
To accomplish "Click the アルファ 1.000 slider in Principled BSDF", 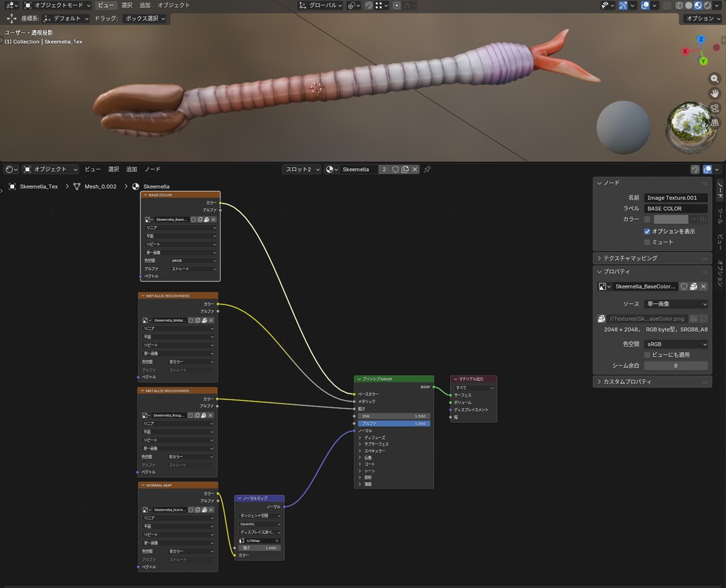I will (394, 424).
